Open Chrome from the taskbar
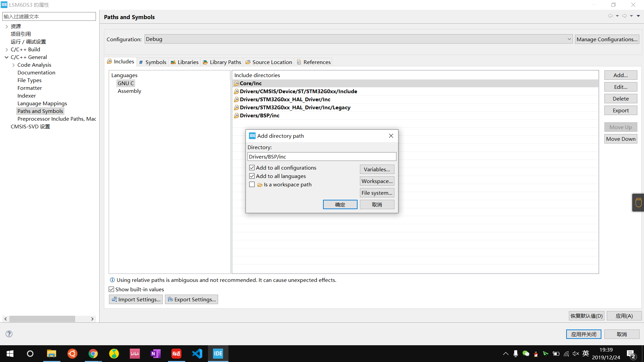 click(x=93, y=354)
